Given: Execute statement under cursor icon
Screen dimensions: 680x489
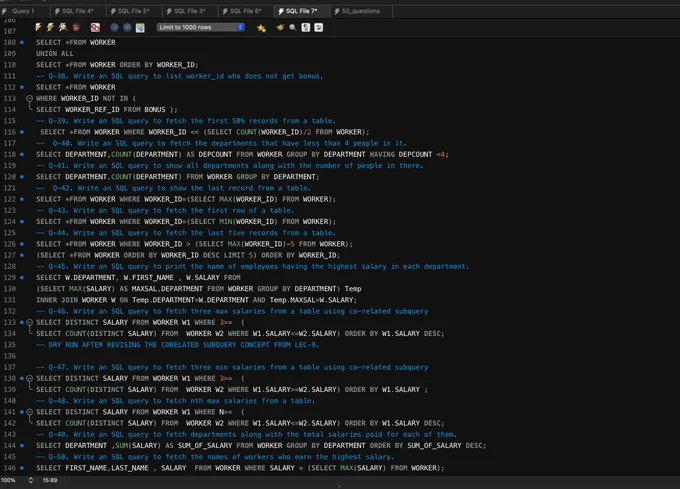Looking at the screenshot, I should pos(50,27).
